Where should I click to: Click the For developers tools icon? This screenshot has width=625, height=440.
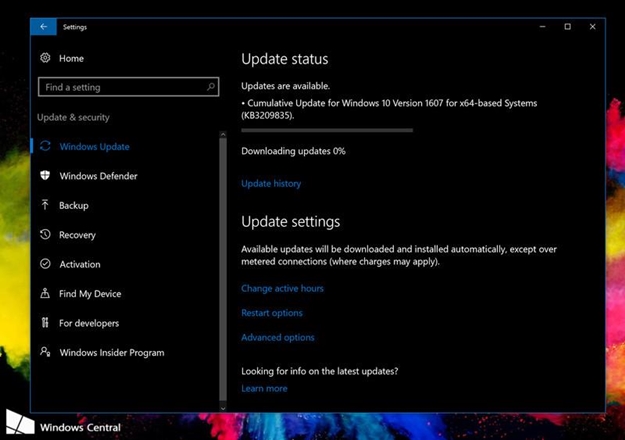pyautogui.click(x=45, y=323)
